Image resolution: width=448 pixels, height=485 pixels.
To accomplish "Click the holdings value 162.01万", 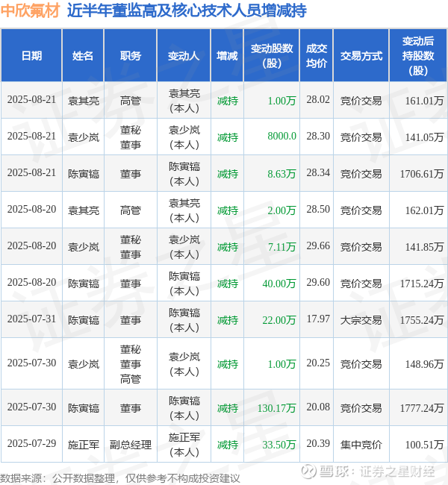I will point(424,210).
